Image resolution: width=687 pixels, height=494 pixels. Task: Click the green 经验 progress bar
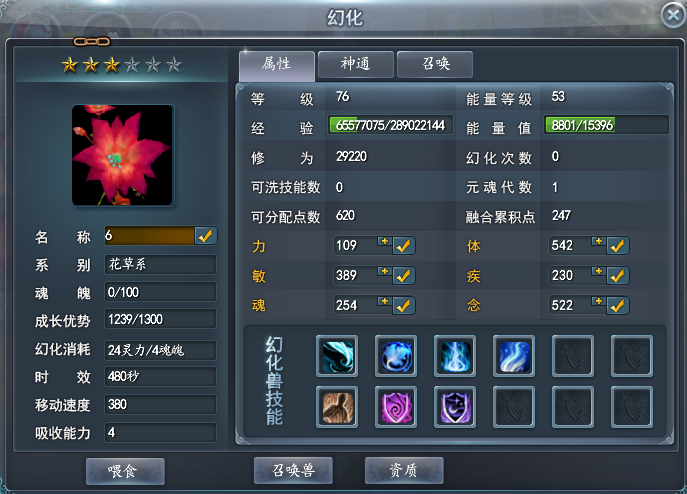(390, 125)
